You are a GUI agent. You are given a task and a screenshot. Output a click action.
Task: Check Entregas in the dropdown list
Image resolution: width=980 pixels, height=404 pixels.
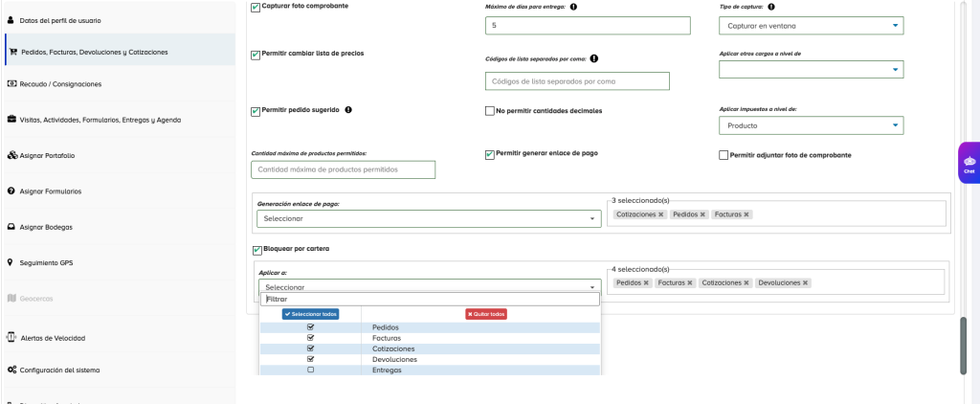311,370
